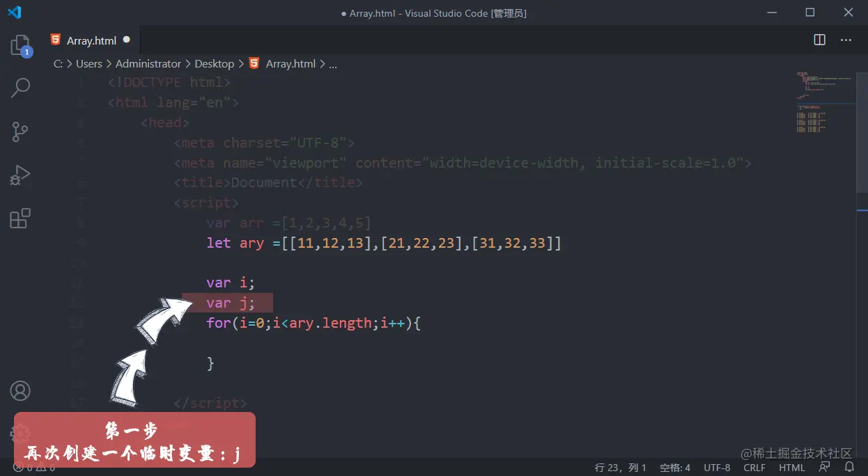
Task: Toggle the split editor layout icon
Action: point(819,40)
